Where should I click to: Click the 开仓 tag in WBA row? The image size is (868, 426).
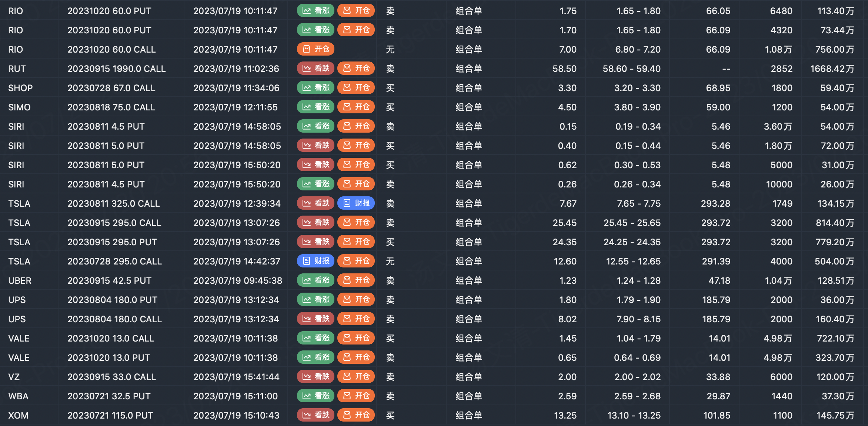click(x=356, y=396)
